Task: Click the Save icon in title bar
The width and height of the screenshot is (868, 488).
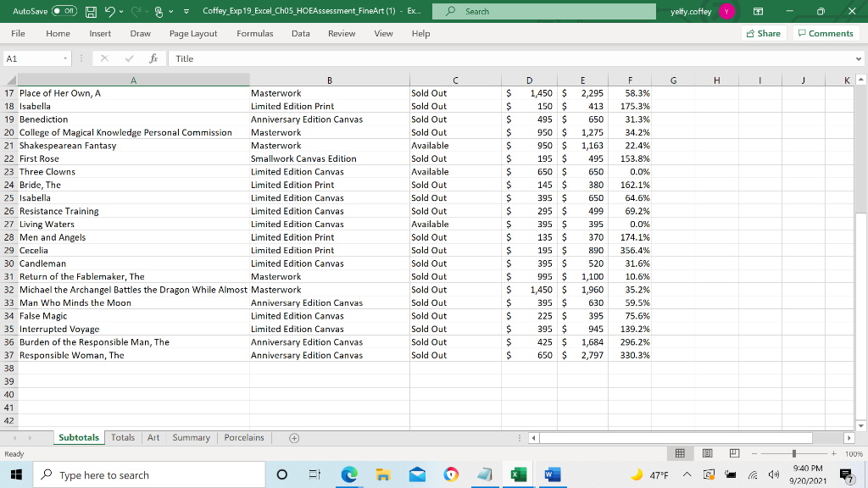Action: pyautogui.click(x=92, y=11)
